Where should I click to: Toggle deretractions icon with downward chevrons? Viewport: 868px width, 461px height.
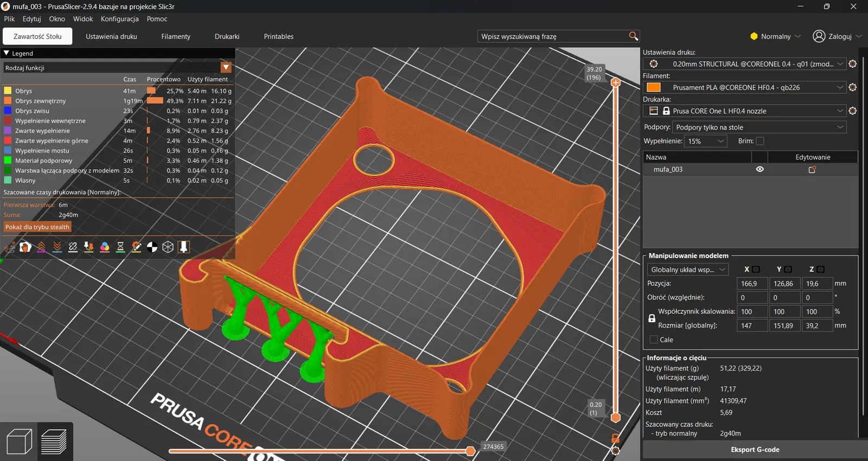pos(57,247)
